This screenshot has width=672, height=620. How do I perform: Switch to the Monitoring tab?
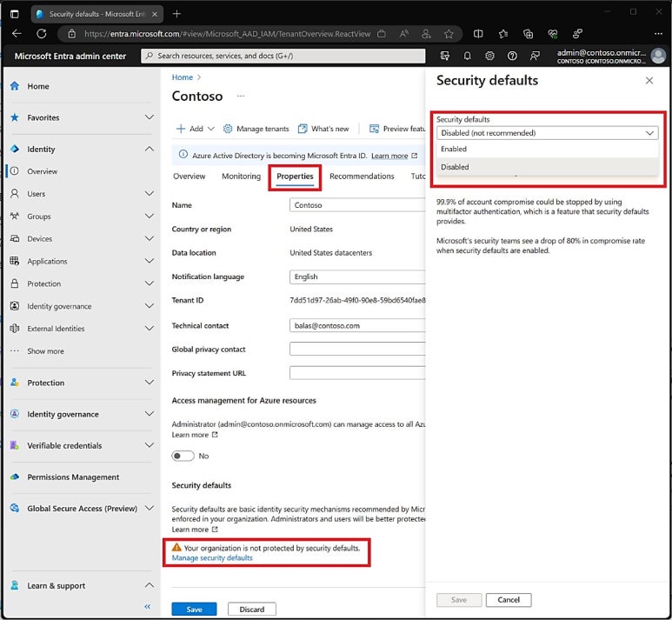241,177
